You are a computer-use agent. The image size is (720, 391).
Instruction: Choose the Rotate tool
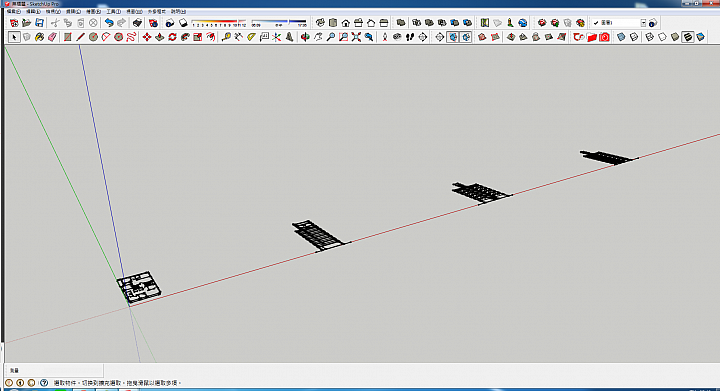(173, 37)
